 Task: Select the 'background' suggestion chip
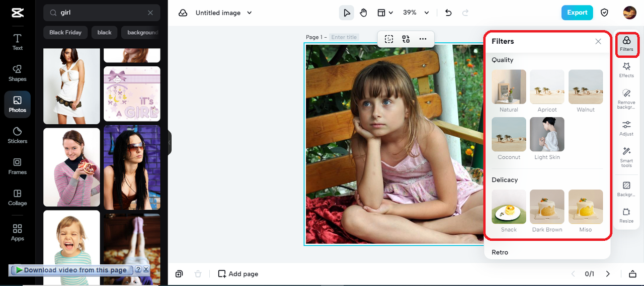click(x=141, y=32)
